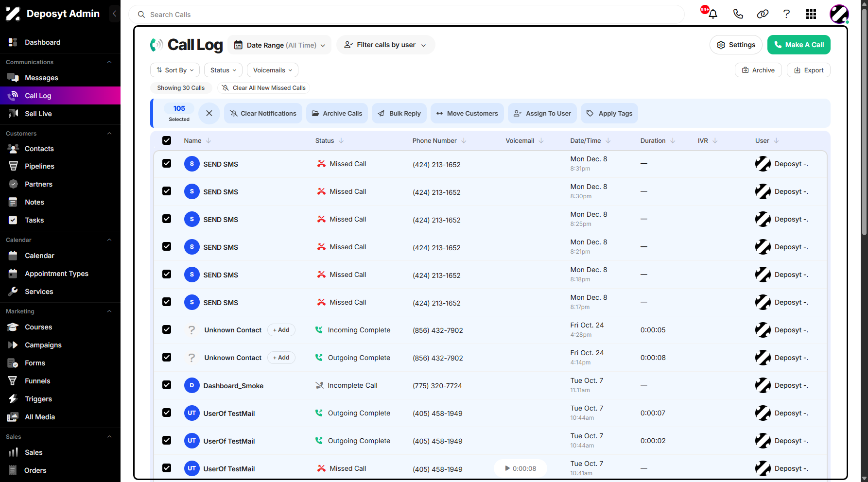Open the Triggers sidebar icon
The image size is (868, 482).
[13, 399]
